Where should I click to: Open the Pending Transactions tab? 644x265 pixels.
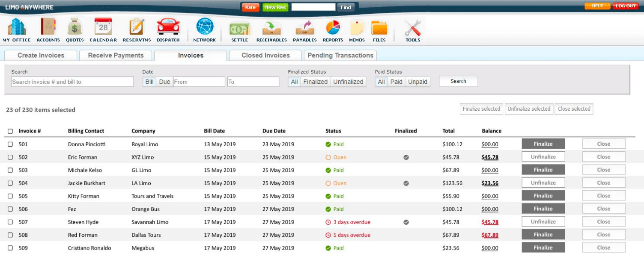point(340,55)
